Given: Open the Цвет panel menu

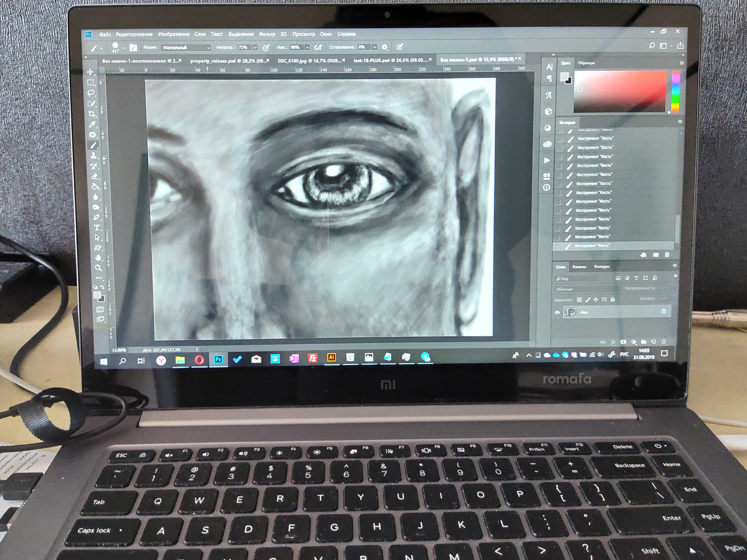Looking at the screenshot, I should [x=682, y=63].
